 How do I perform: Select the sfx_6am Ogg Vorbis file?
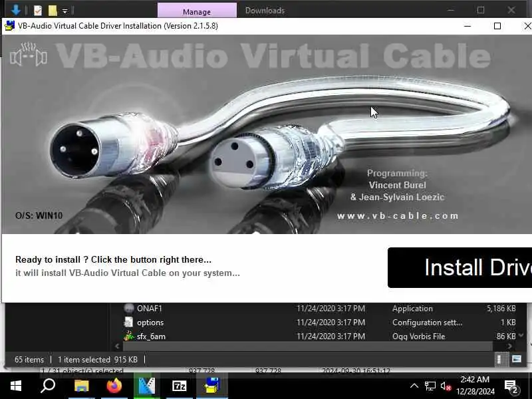(x=319, y=336)
